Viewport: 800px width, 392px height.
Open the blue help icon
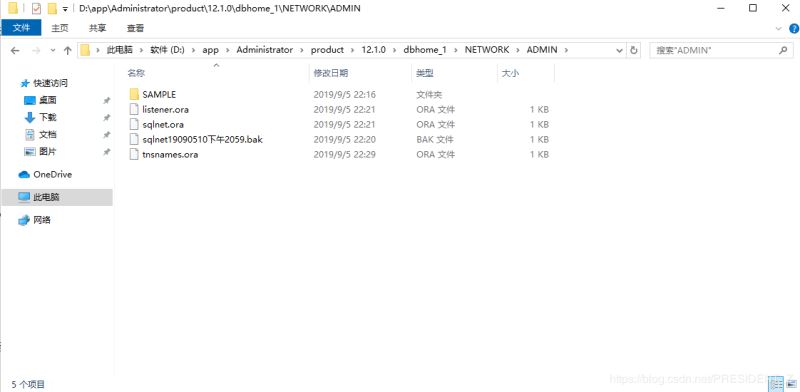[793, 29]
